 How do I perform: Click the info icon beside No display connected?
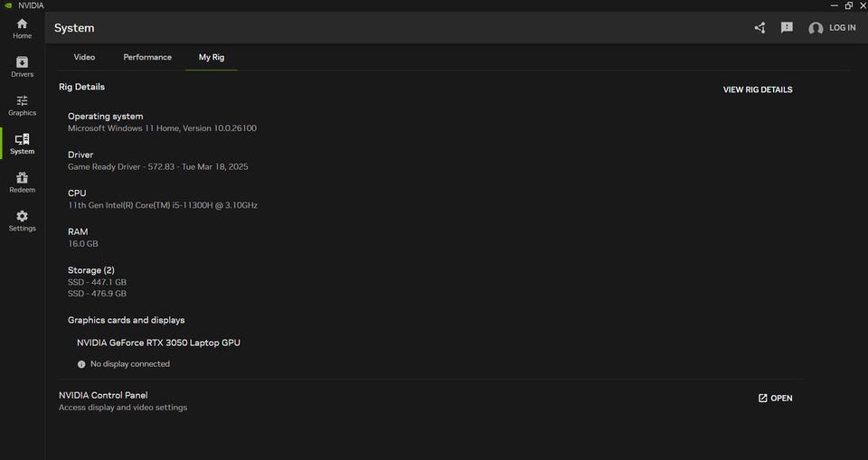tap(81, 364)
